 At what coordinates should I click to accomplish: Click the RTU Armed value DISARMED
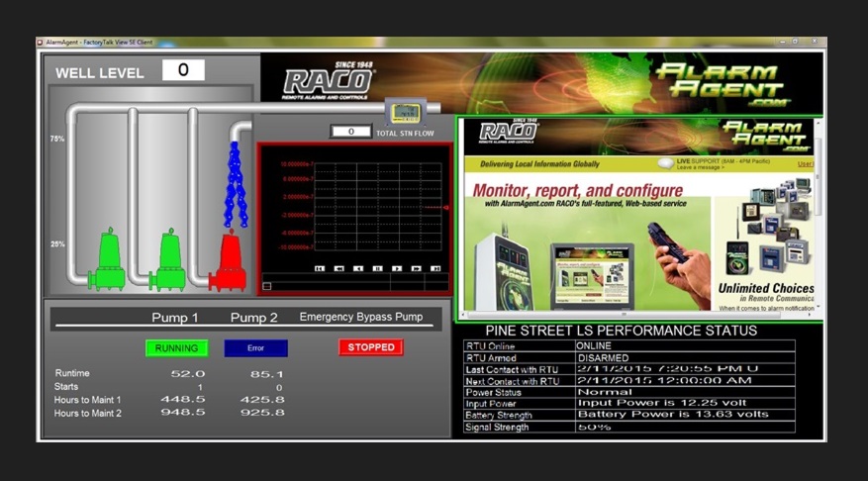604,358
